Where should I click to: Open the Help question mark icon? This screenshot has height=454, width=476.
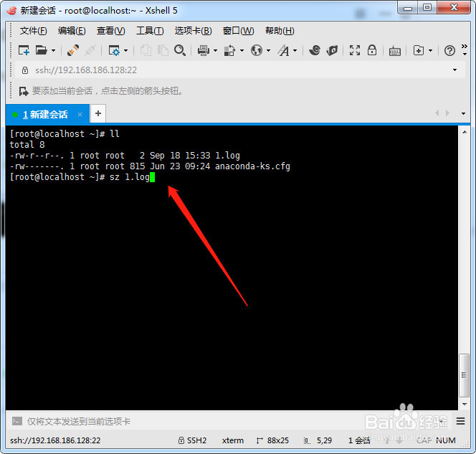point(449,50)
